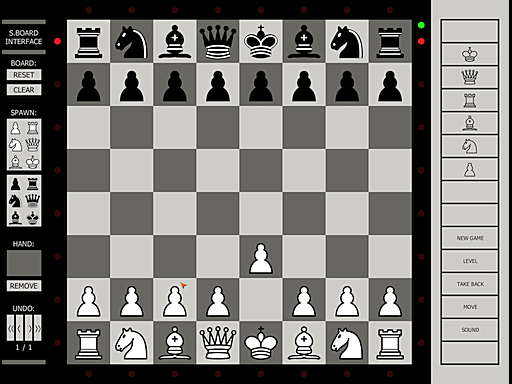Spawn a black knight from palette

[x=15, y=201]
